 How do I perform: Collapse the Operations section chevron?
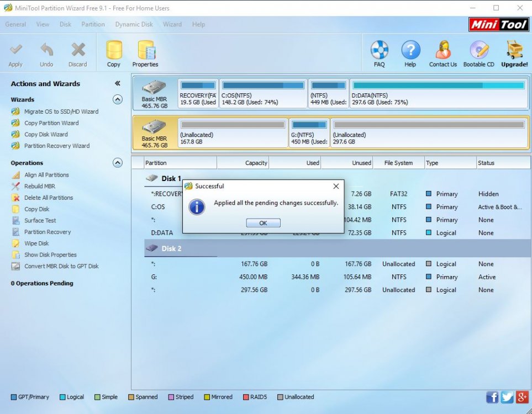pos(117,163)
